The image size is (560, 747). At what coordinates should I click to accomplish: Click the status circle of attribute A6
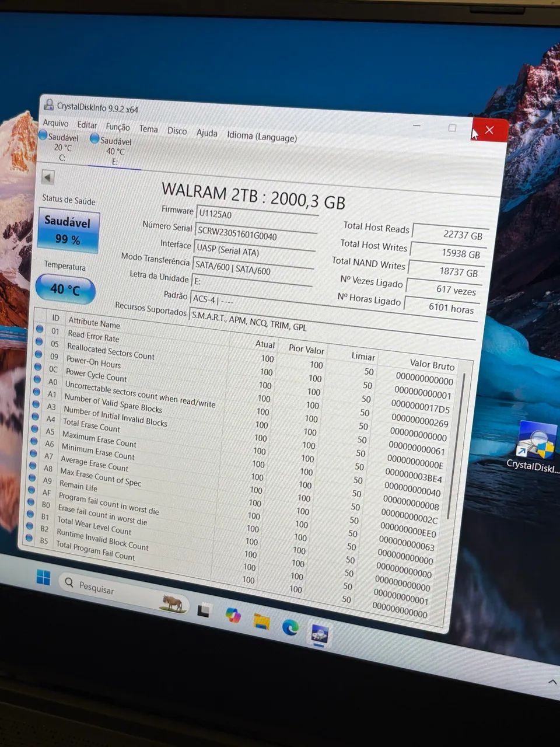point(34,441)
